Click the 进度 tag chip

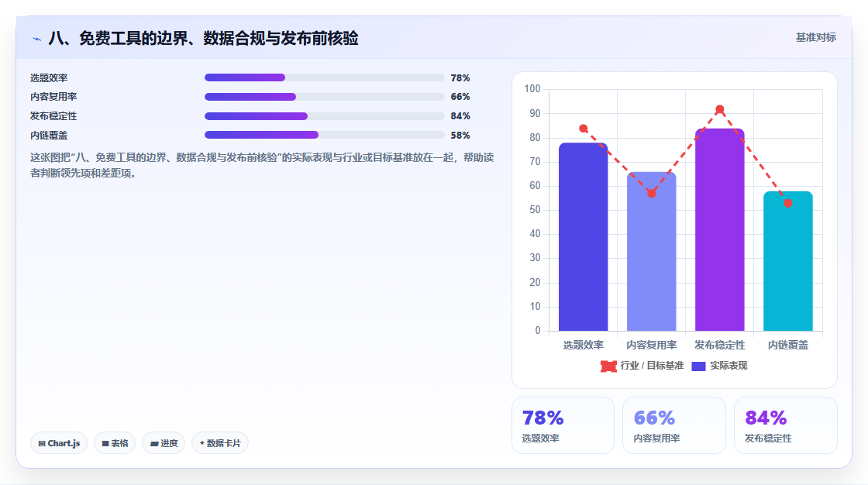(164, 443)
